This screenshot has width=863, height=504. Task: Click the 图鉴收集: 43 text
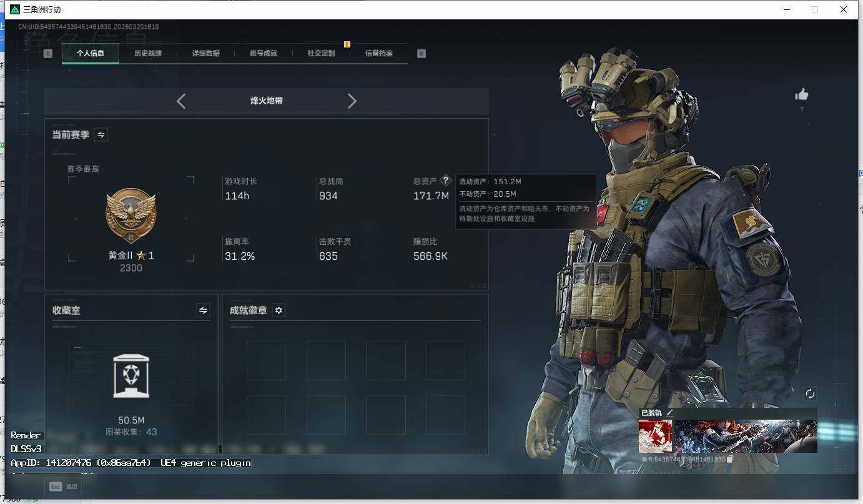(x=131, y=432)
